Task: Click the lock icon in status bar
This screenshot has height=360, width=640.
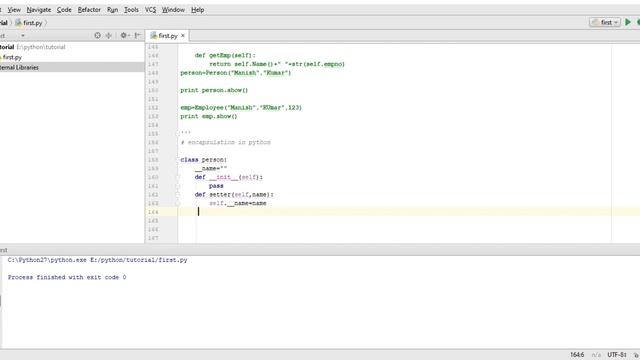Action: (x=636, y=355)
